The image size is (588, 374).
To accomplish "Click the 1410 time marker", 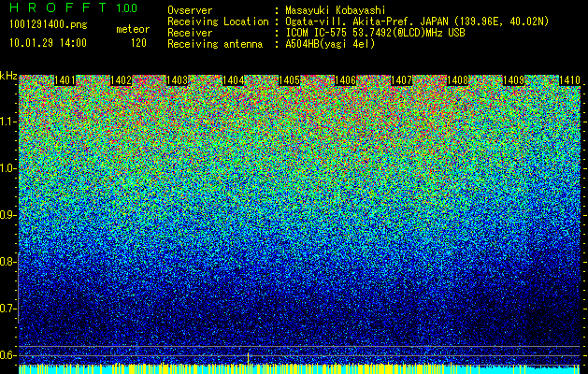I will point(569,80).
